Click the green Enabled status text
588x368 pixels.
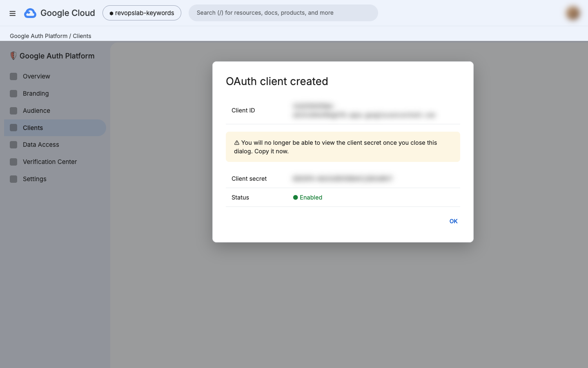[311, 197]
